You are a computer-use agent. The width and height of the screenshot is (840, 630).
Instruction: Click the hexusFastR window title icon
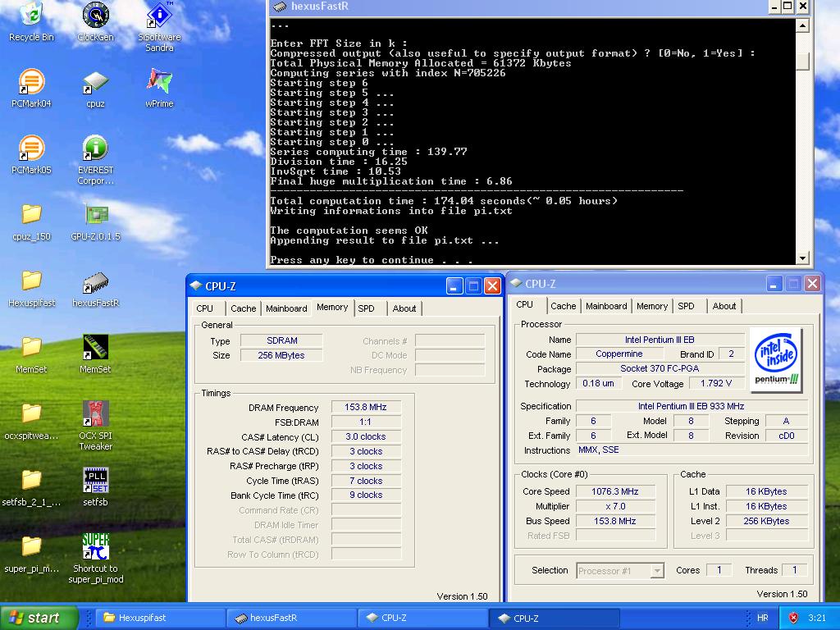(x=279, y=7)
